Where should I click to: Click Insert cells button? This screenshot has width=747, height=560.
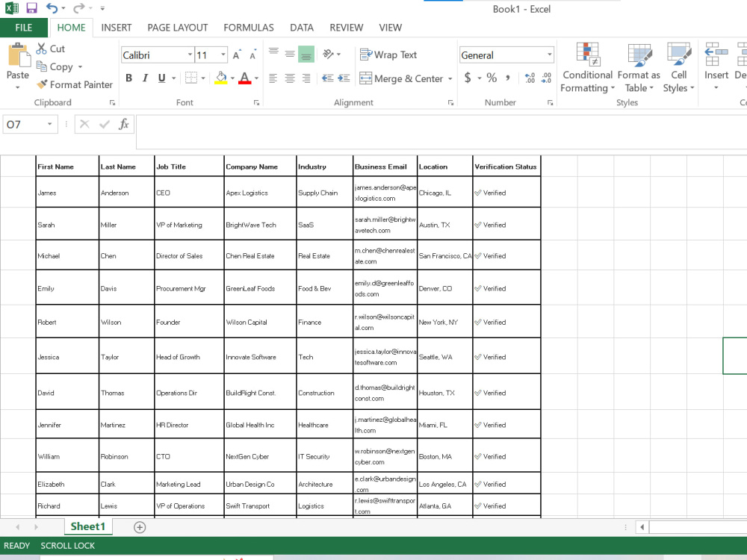[716, 66]
